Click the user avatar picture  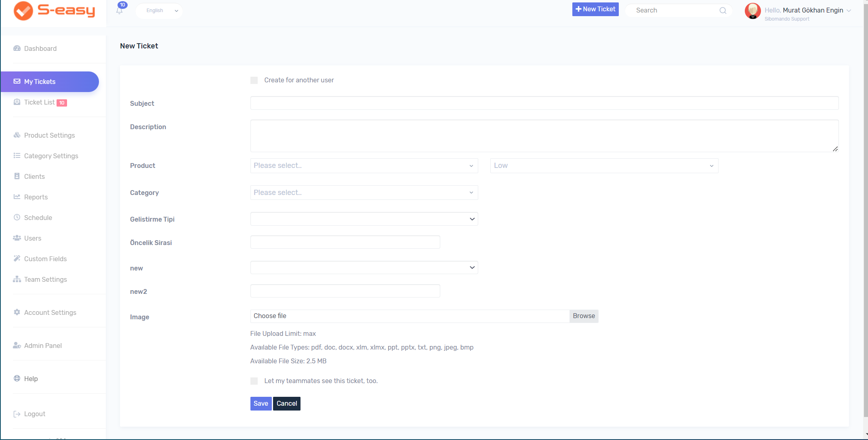coord(752,11)
